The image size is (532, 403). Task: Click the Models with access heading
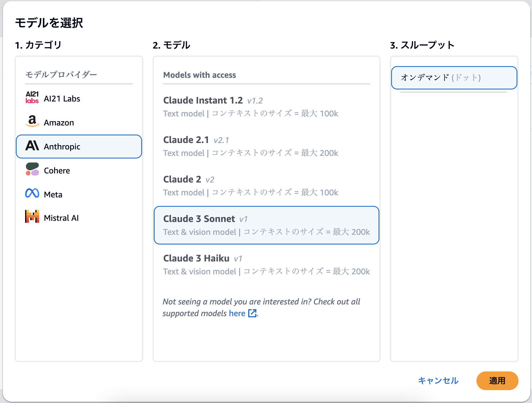coord(200,75)
